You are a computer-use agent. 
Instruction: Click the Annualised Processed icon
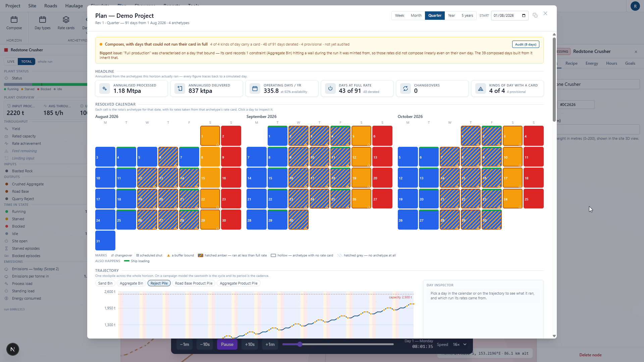tap(105, 88)
